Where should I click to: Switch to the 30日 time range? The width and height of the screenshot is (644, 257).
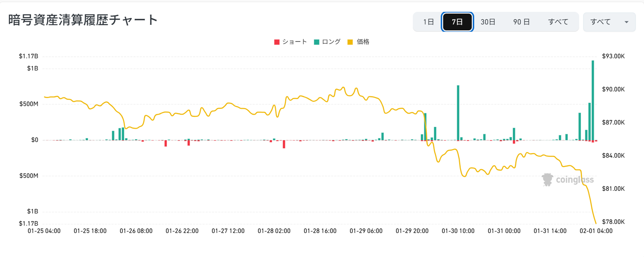(488, 22)
